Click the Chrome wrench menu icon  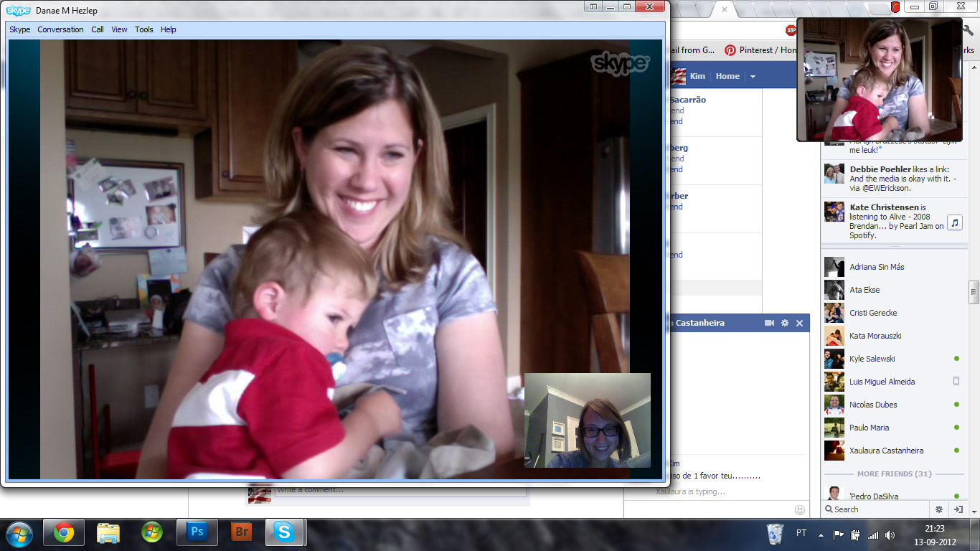(x=969, y=30)
